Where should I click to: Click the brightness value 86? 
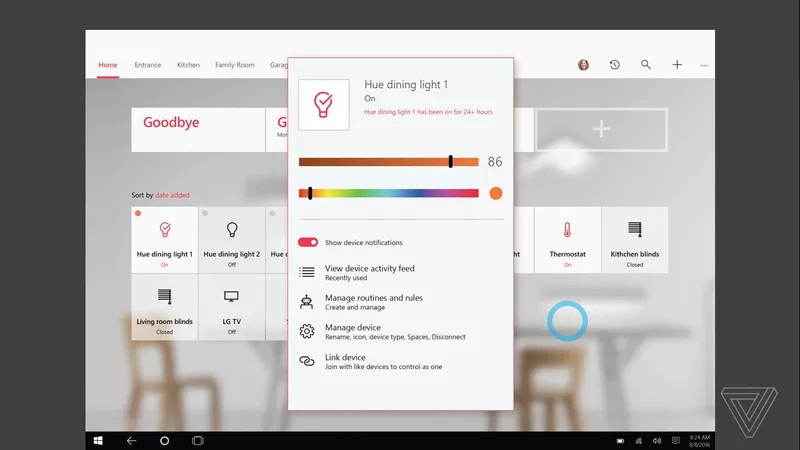click(x=495, y=162)
